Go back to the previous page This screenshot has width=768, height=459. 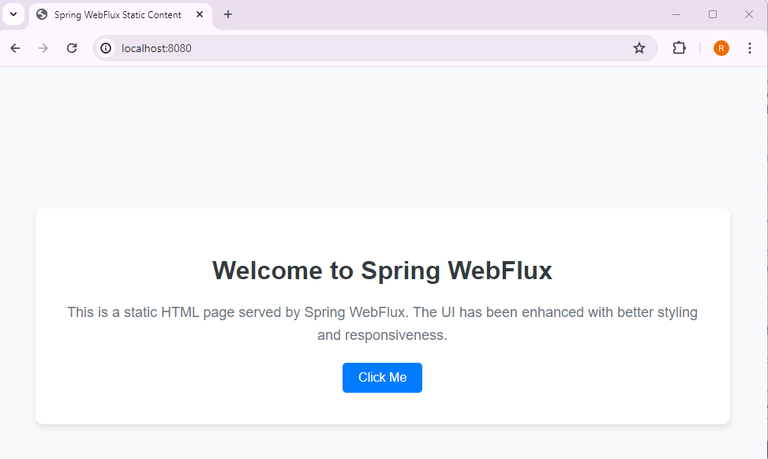[x=15, y=48]
